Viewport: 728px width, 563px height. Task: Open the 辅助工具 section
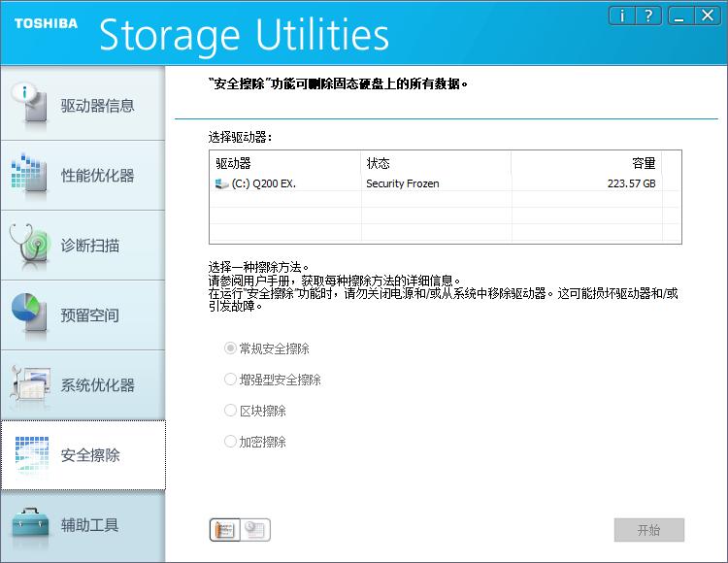pyautogui.click(x=83, y=525)
